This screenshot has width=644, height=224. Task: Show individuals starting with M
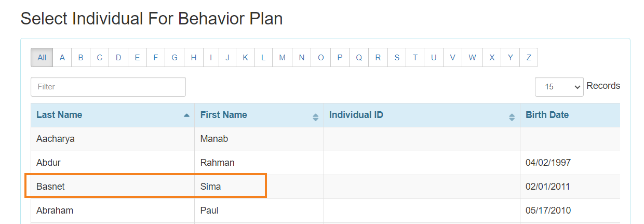[282, 58]
